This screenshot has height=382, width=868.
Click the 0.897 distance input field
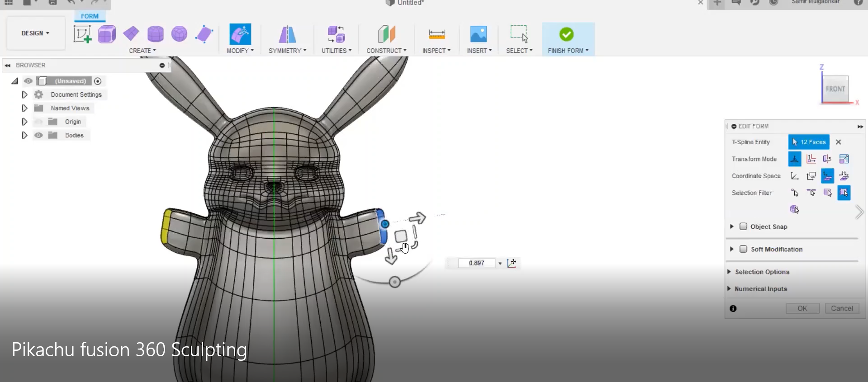click(x=477, y=263)
